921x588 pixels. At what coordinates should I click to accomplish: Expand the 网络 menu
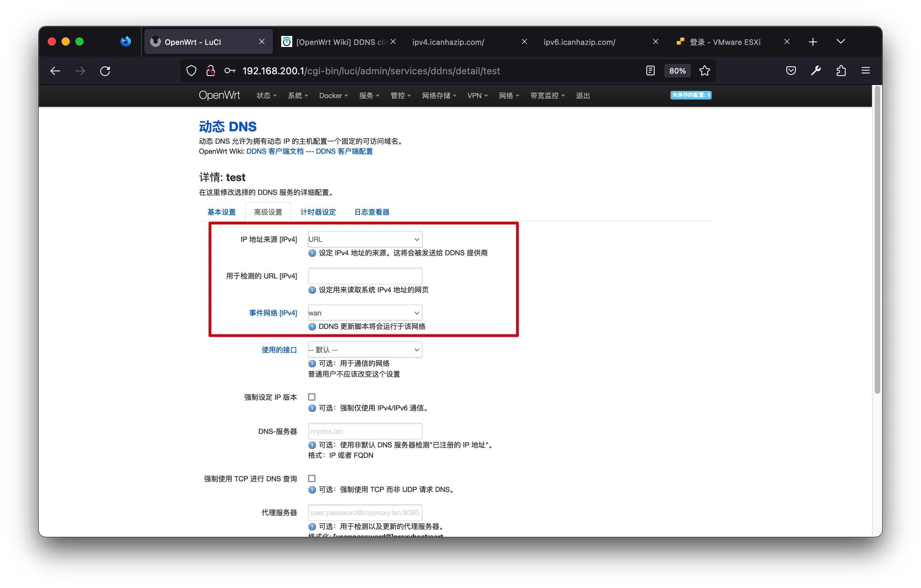pos(509,96)
